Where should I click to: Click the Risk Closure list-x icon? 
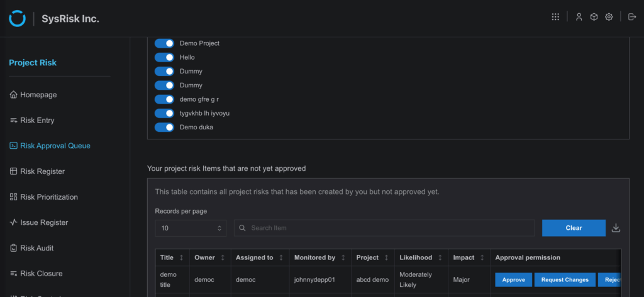(14, 274)
